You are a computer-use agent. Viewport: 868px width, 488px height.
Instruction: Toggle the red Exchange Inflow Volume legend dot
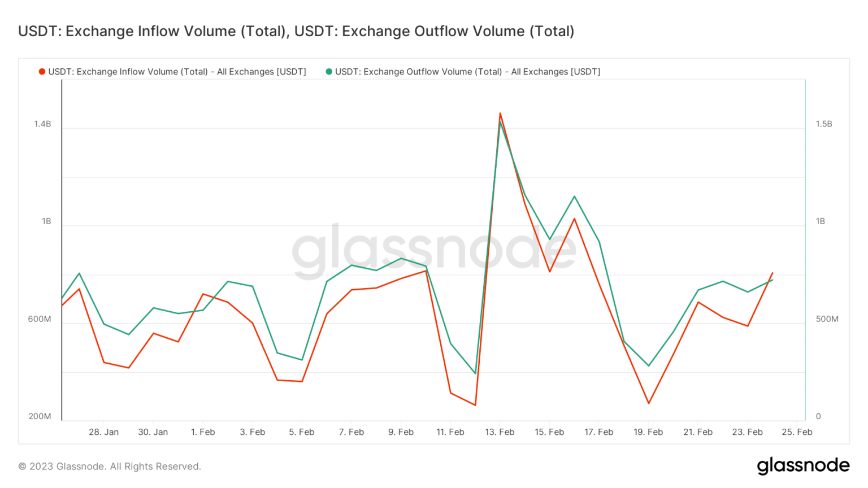coord(42,72)
